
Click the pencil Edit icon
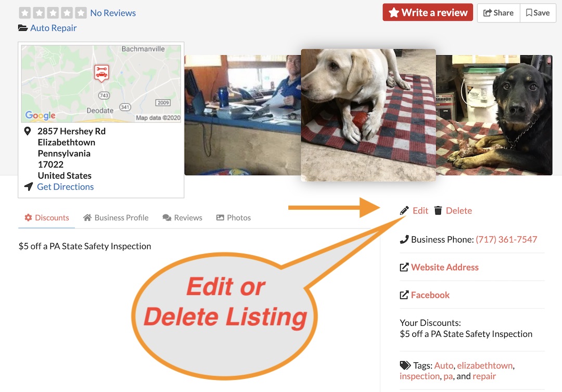pos(404,210)
